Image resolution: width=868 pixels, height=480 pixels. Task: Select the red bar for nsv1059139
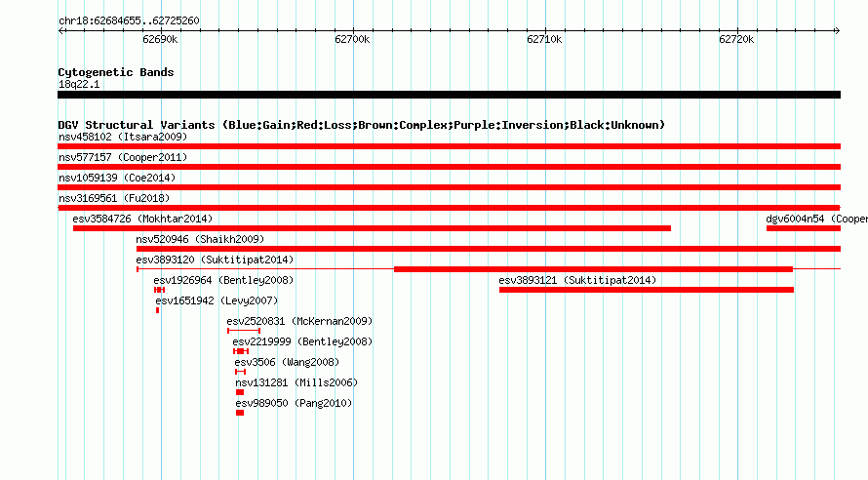coord(449,187)
